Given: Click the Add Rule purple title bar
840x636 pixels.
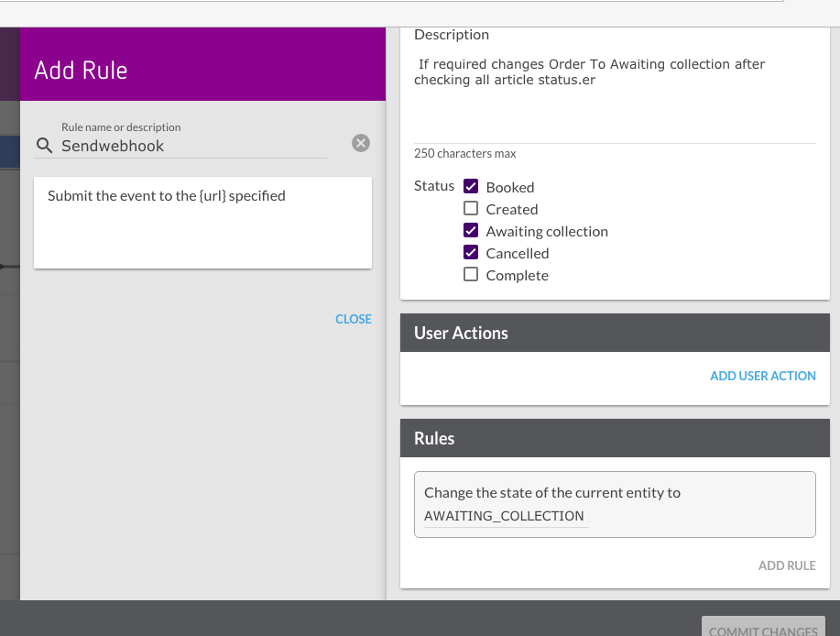Looking at the screenshot, I should point(202,71).
